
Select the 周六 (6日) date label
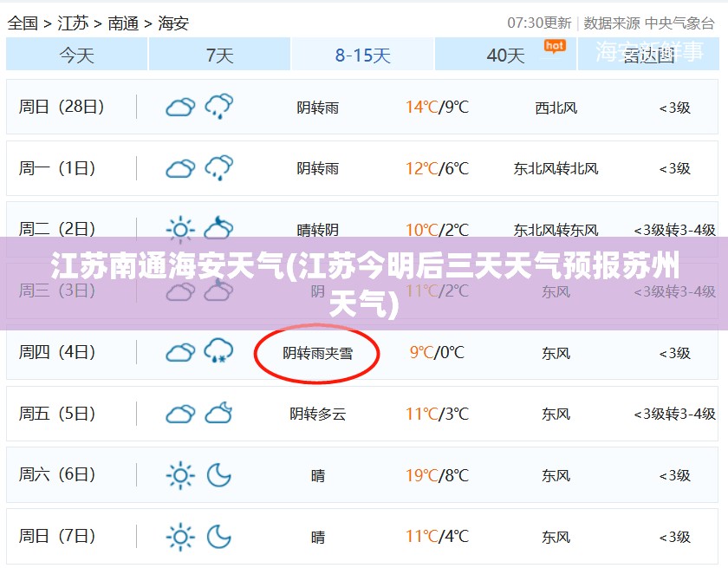56,474
